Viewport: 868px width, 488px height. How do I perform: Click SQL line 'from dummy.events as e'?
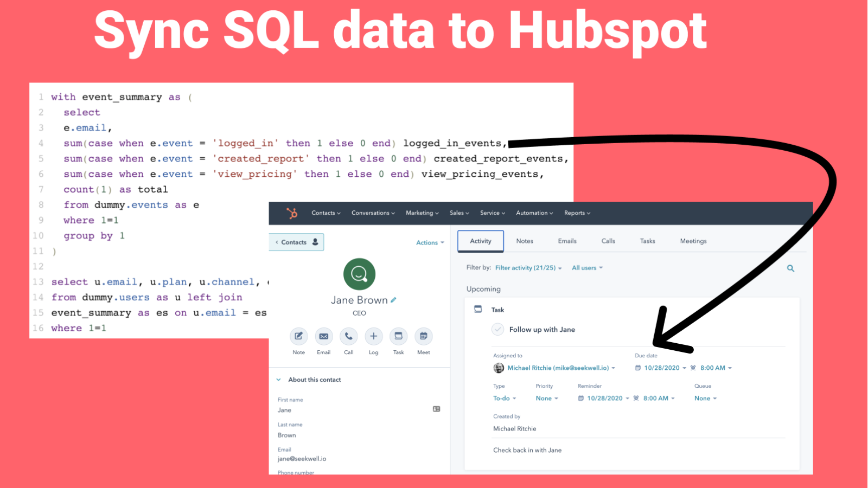click(x=131, y=205)
